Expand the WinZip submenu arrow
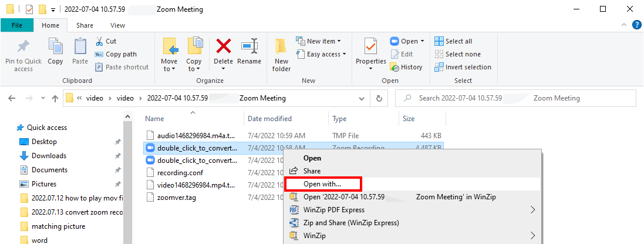The height and width of the screenshot is (244, 644). 533,236
